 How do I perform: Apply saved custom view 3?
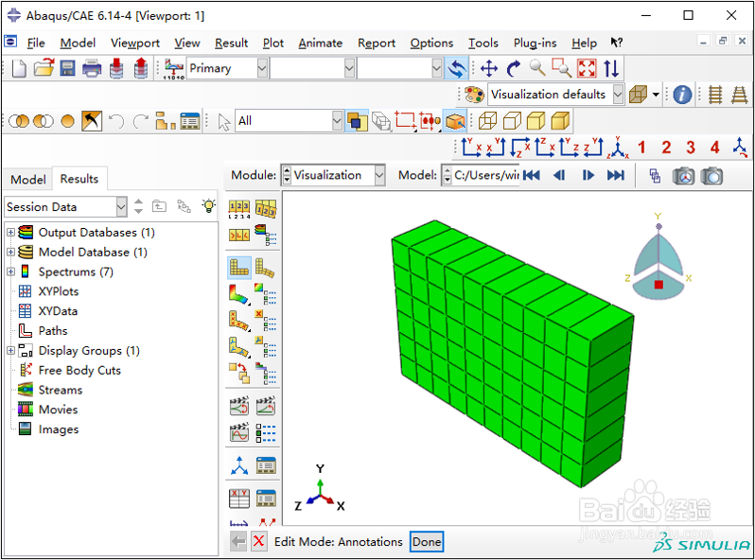click(691, 148)
